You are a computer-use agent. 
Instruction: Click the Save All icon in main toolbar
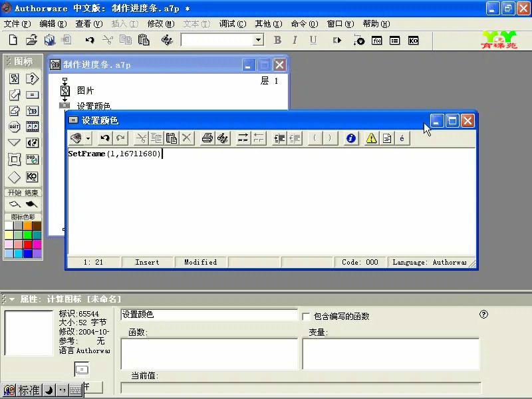tap(49, 40)
